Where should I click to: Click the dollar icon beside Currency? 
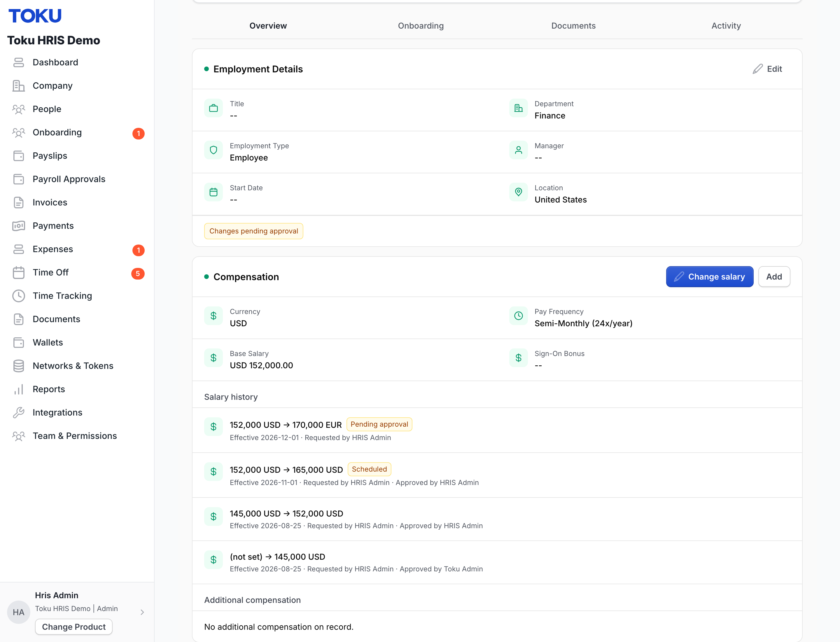click(213, 316)
